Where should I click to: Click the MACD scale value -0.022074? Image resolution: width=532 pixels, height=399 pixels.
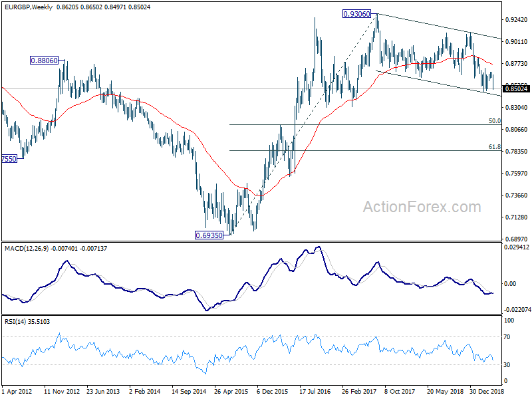[517, 309]
